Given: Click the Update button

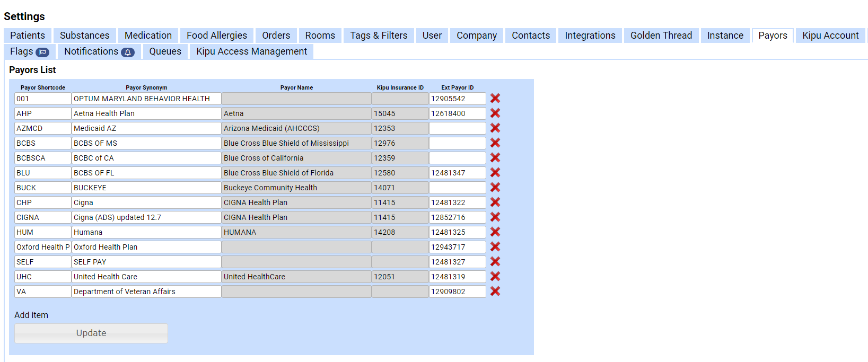Looking at the screenshot, I should 91,333.
